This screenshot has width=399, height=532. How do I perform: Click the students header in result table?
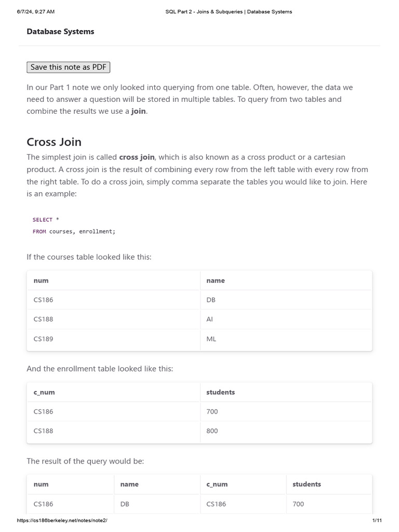(307, 484)
